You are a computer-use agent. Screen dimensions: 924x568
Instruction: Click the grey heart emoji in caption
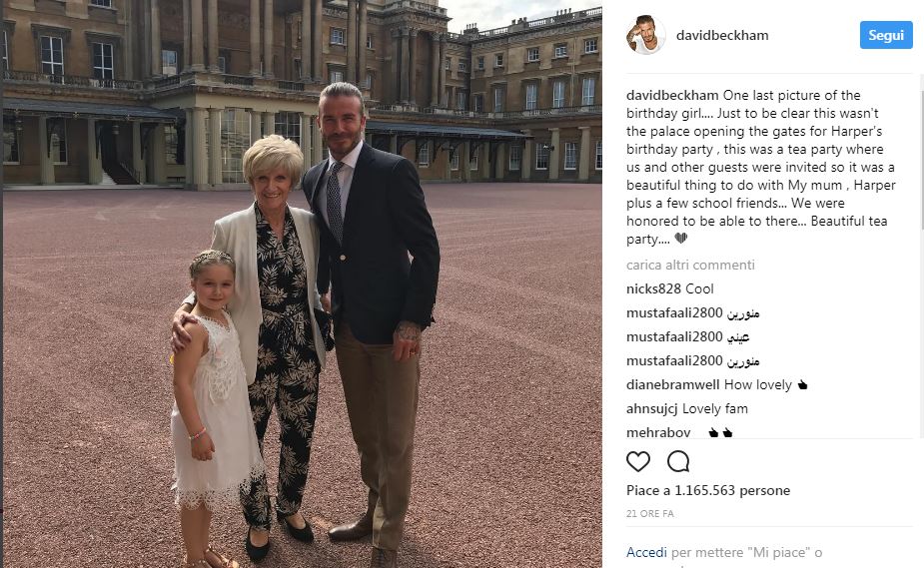(x=681, y=239)
